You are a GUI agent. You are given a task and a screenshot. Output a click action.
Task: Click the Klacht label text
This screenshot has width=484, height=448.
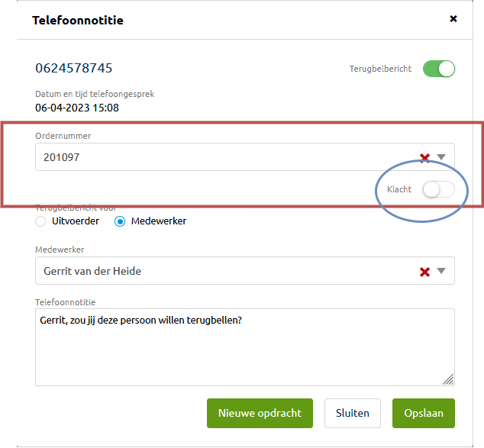tap(399, 189)
